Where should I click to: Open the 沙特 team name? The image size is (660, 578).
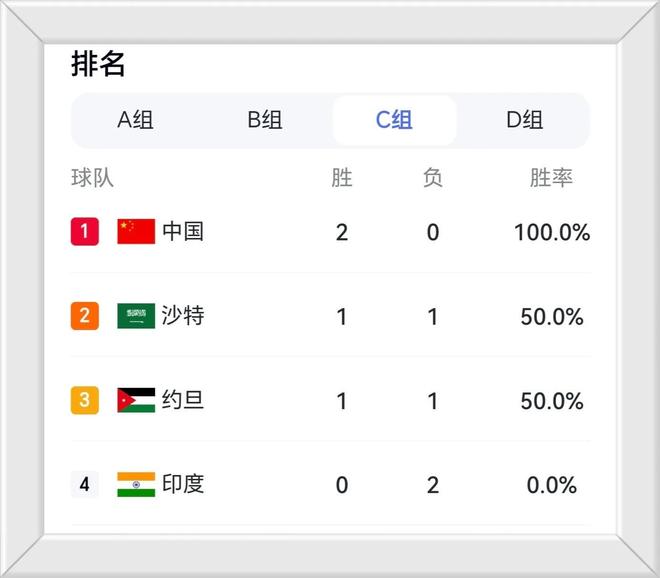183,315
